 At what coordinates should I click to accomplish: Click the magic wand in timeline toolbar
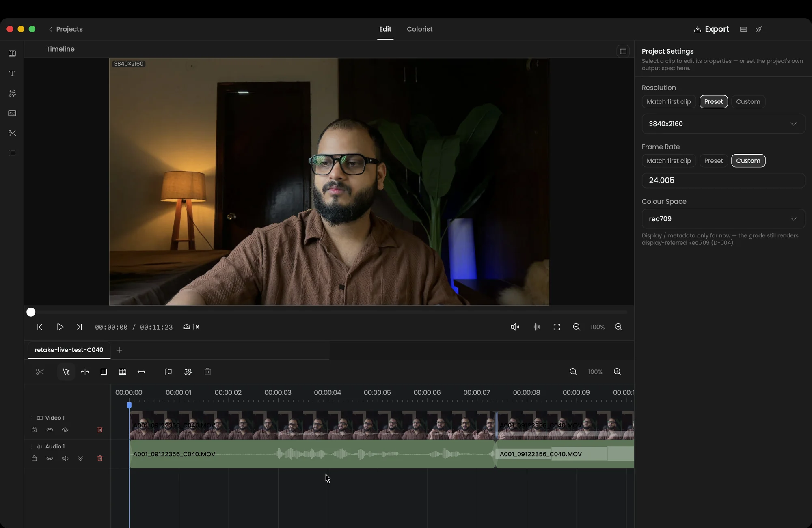(x=188, y=372)
